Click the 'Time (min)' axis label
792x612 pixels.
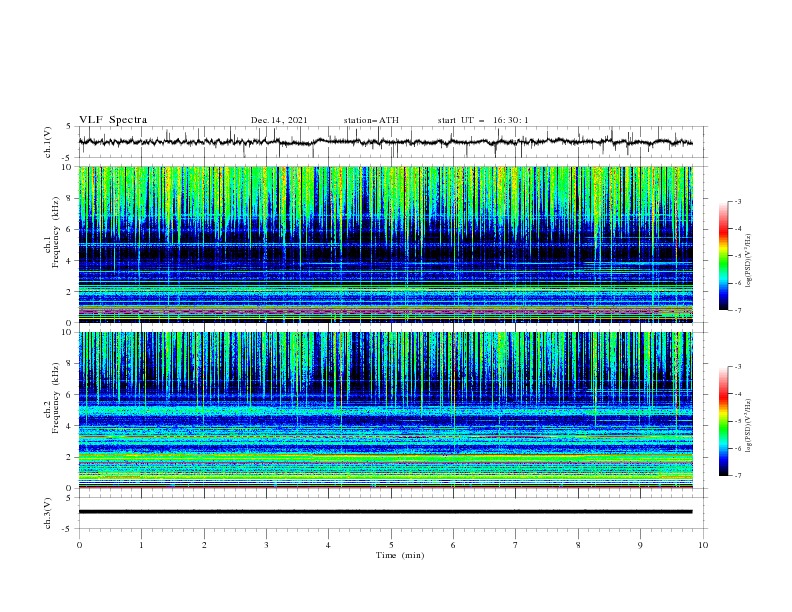coord(400,555)
